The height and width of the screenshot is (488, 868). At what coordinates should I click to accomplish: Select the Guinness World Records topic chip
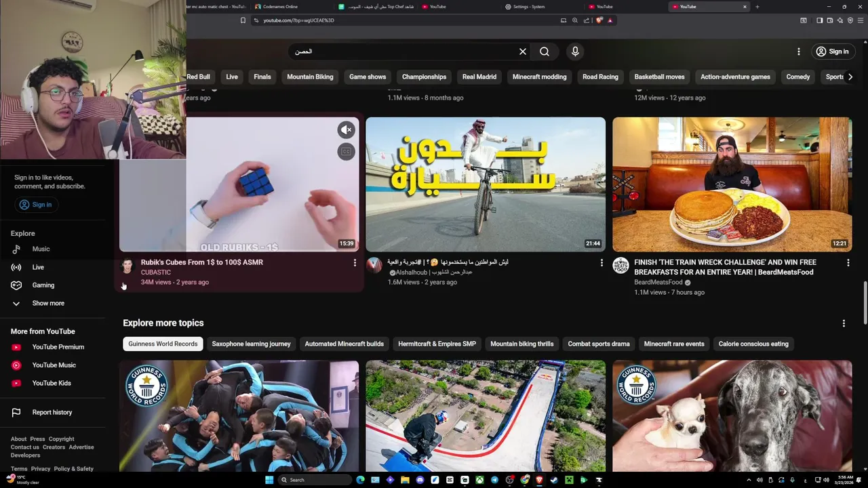163,344
